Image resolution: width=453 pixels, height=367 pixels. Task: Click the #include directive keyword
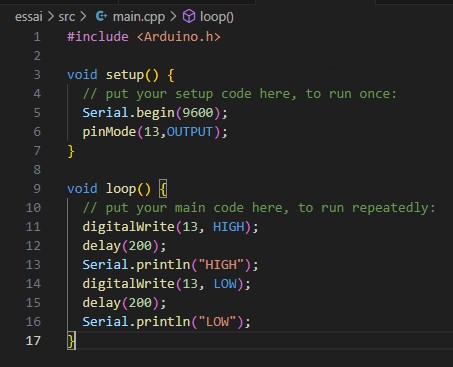point(98,37)
